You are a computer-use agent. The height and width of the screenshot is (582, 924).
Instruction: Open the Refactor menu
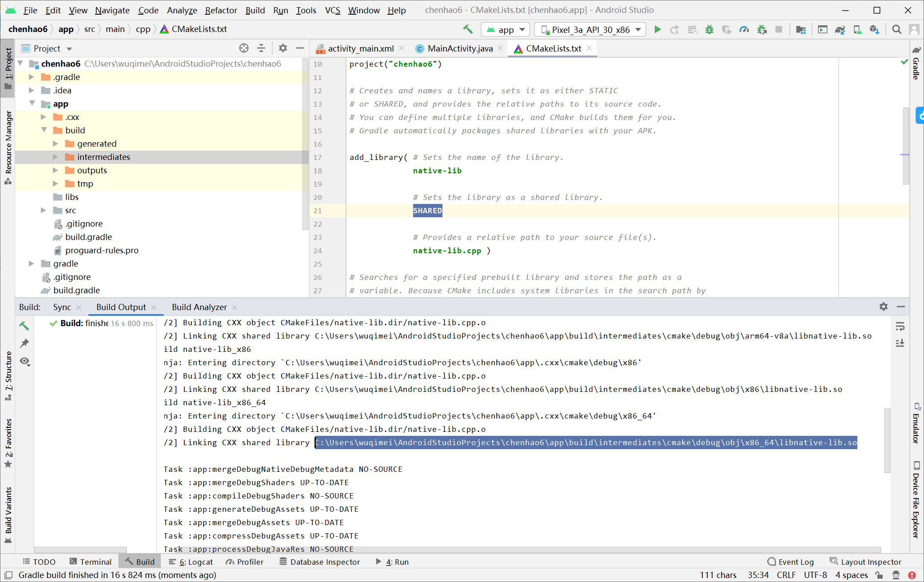click(221, 10)
